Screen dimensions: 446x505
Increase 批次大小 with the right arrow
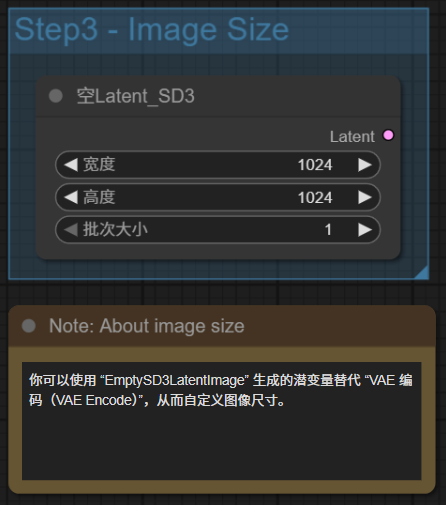coord(365,229)
